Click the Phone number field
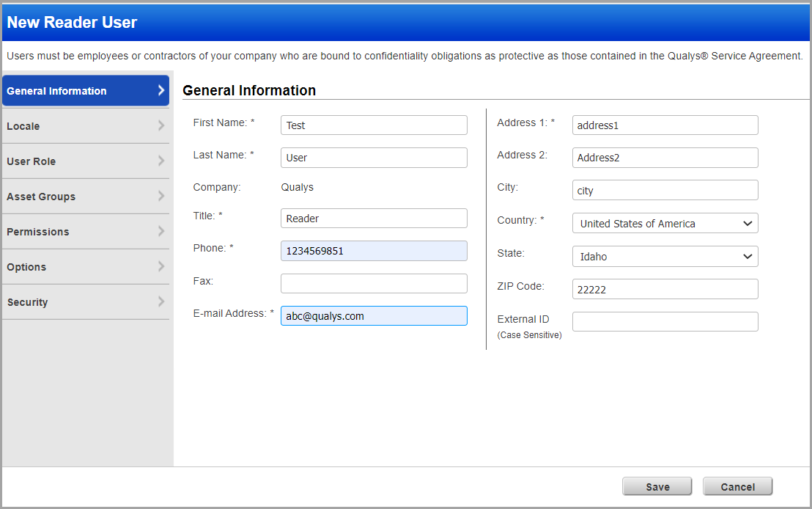The height and width of the screenshot is (509, 812). click(x=374, y=251)
